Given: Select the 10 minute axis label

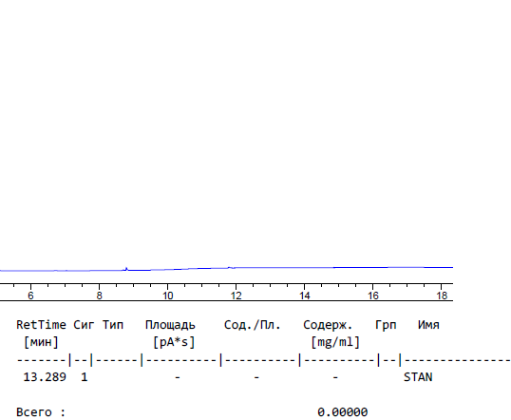Looking at the screenshot, I should [x=167, y=296].
